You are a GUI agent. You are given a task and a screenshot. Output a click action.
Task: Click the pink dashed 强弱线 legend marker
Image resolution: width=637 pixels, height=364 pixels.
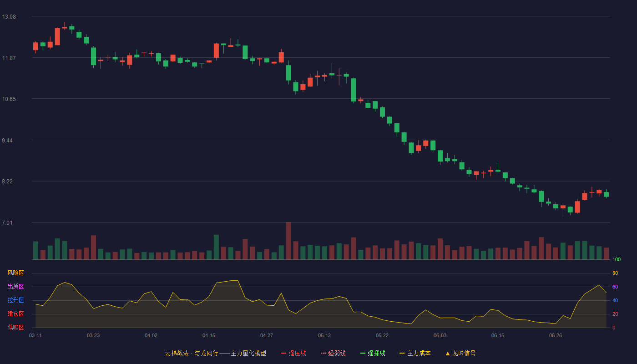323,353
